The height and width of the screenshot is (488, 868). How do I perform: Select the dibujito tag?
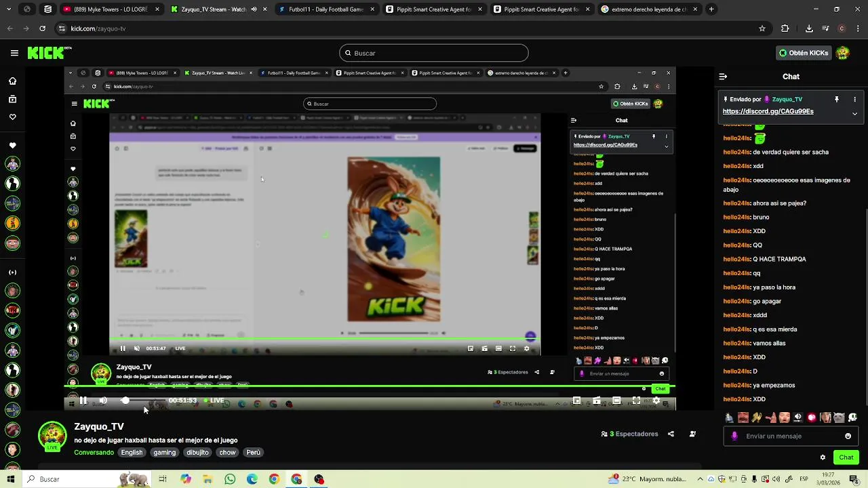click(197, 452)
